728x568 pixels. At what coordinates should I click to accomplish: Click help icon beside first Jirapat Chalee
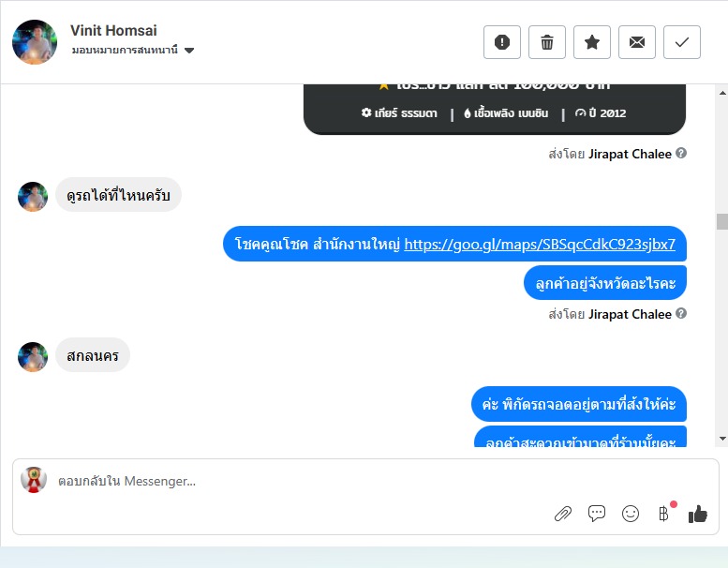(x=681, y=153)
